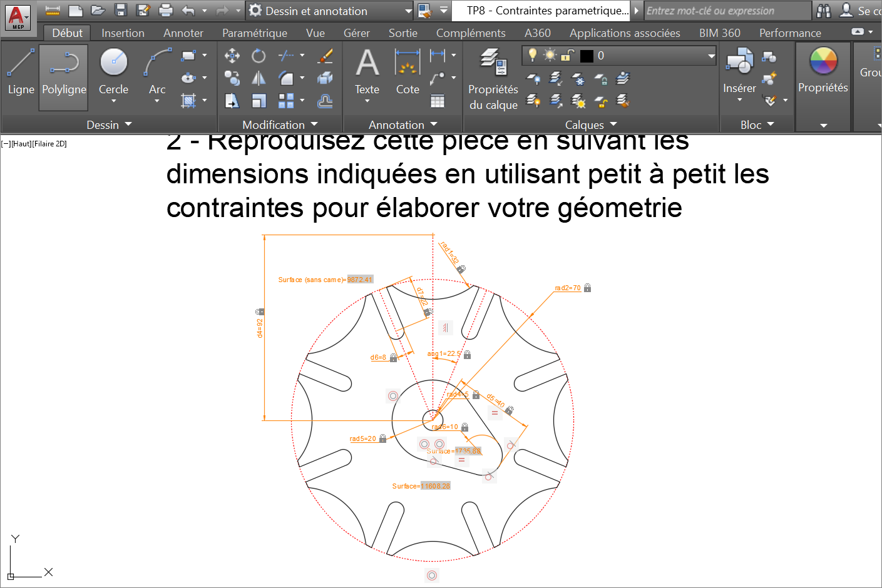
Task: Click the lock icon next to ang1=22.5
Action: (467, 354)
